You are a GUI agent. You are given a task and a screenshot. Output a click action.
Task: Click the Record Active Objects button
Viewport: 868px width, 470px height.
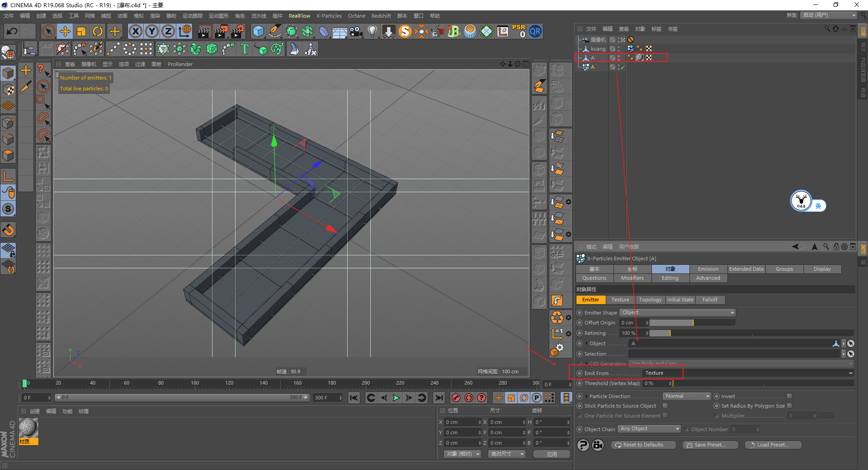pyautogui.click(x=456, y=398)
